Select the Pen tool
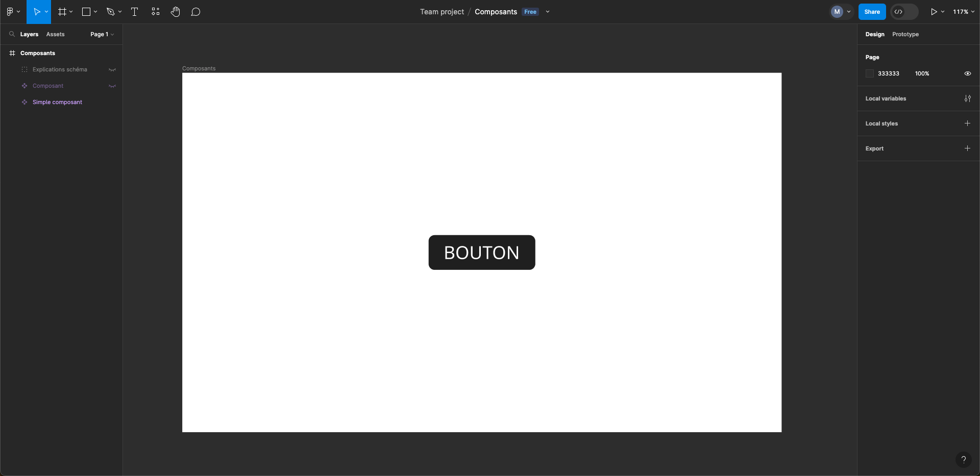This screenshot has width=980, height=476. point(111,12)
